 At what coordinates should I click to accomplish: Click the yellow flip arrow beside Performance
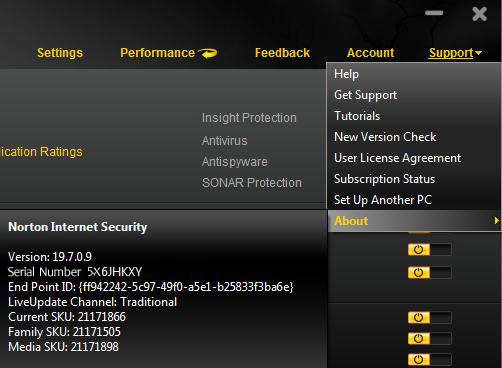[207, 53]
